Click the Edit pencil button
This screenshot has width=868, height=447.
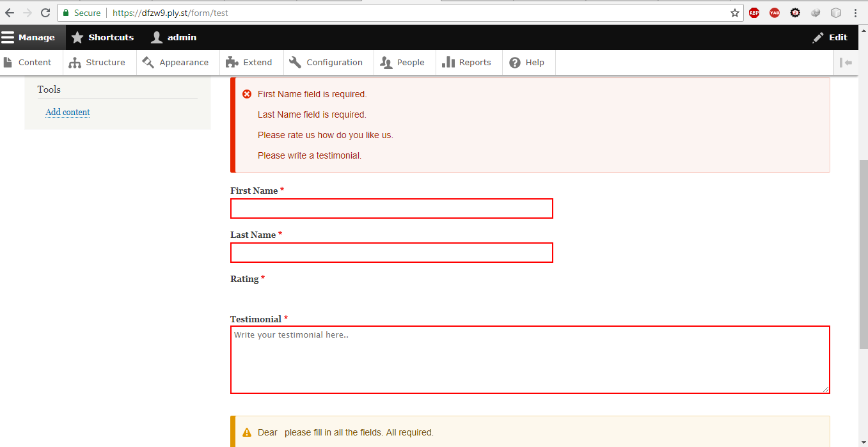(830, 37)
